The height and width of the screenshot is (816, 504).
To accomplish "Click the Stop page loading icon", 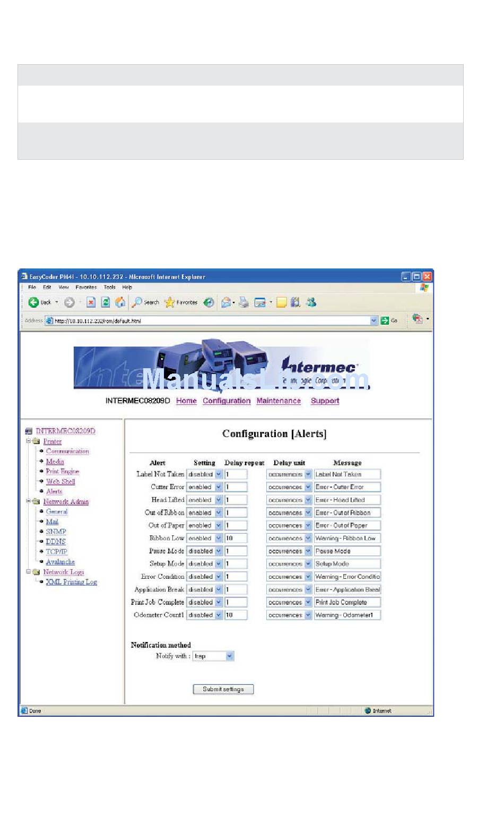I will (91, 302).
